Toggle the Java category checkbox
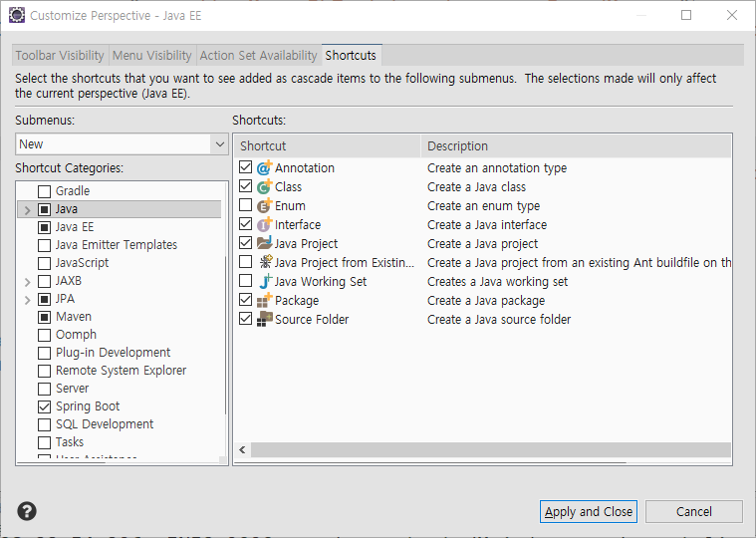Viewport: 756px width, 538px height. click(45, 209)
